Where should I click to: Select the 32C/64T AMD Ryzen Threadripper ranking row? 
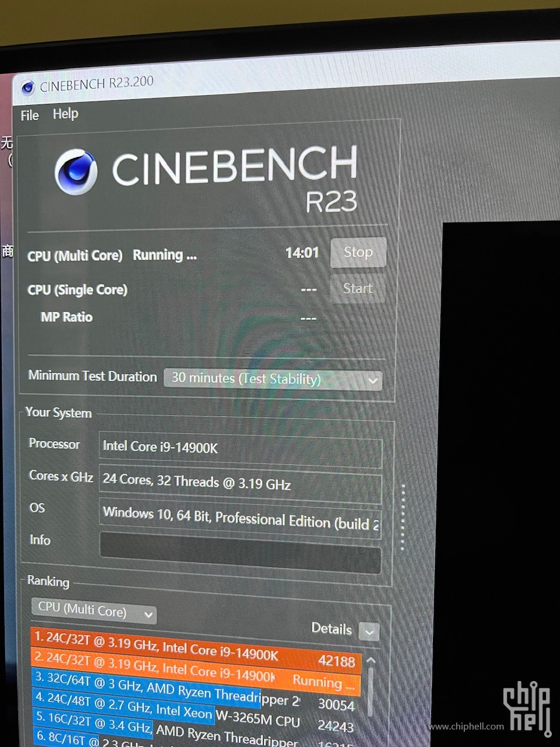(x=195, y=692)
